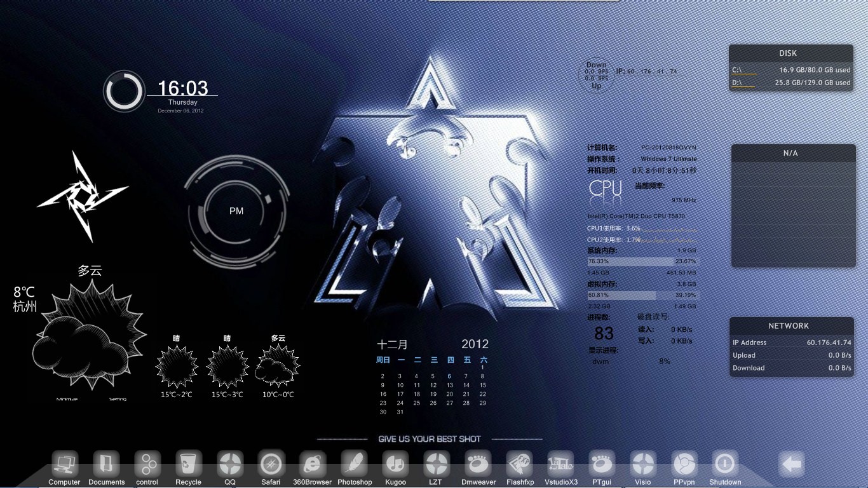Click the Down/Up speed meter widget
This screenshot has width=868, height=488.
tap(597, 75)
